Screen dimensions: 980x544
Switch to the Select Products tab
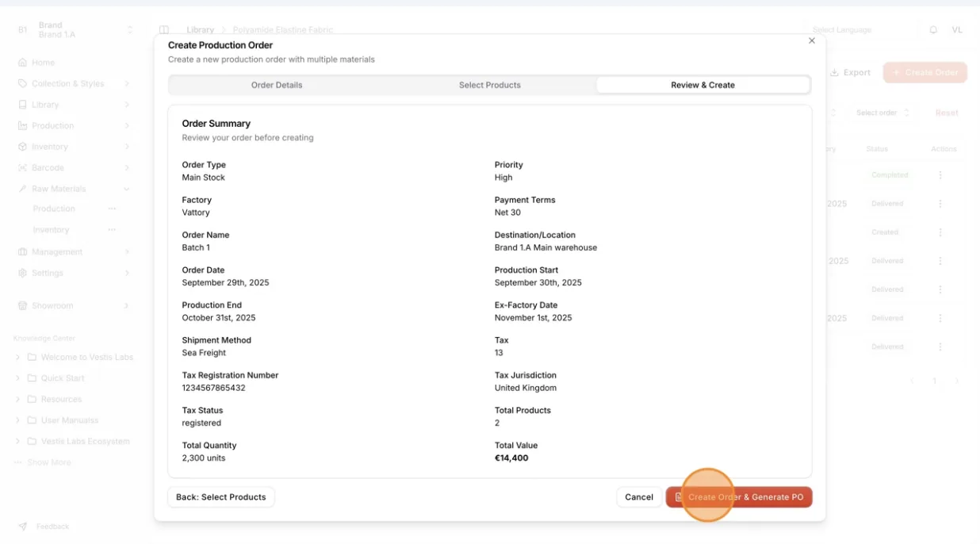tap(490, 85)
